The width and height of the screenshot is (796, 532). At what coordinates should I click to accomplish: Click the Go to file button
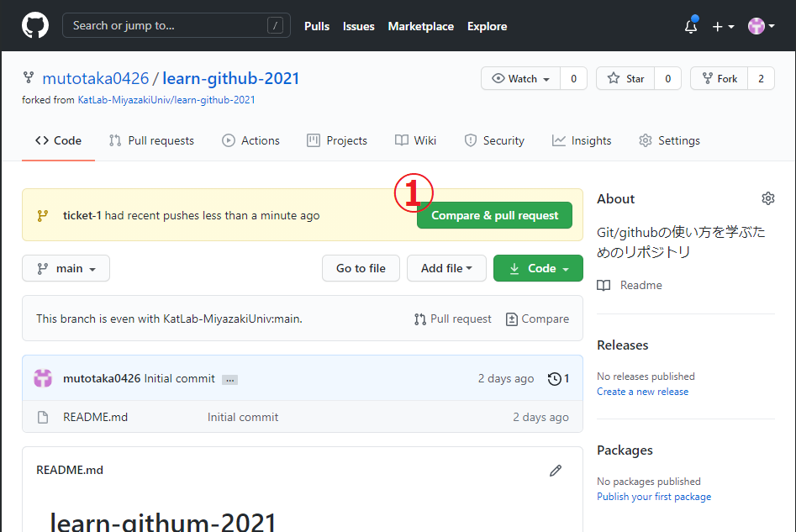click(x=361, y=268)
